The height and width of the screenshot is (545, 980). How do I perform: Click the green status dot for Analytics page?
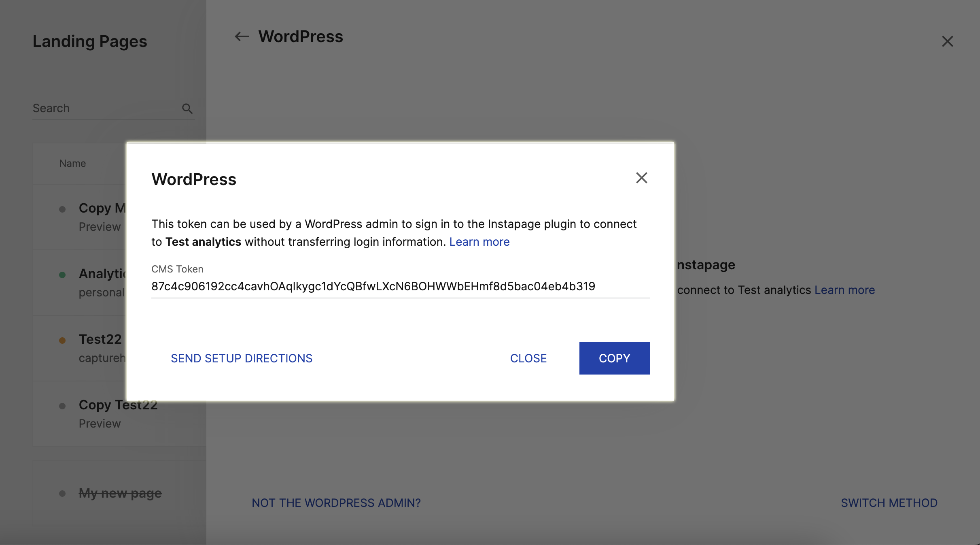point(62,275)
